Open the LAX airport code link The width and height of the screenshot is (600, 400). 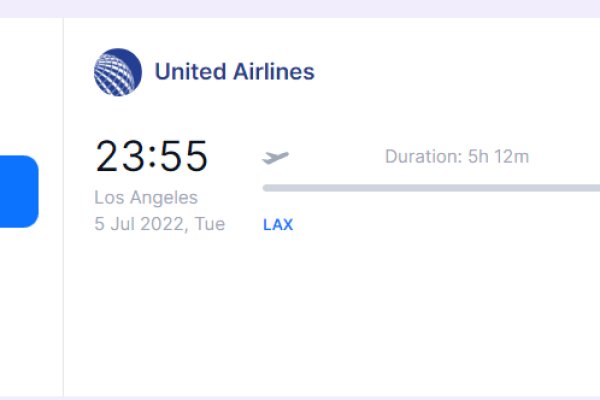coord(278,225)
